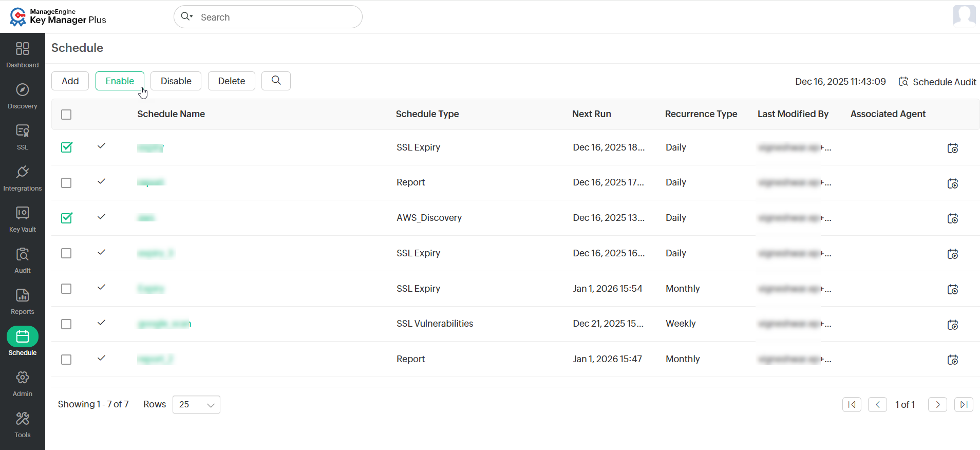Open the schedule name link in the AWS_Discovery row
Image resolution: width=980 pixels, height=450 pixels.
(146, 218)
